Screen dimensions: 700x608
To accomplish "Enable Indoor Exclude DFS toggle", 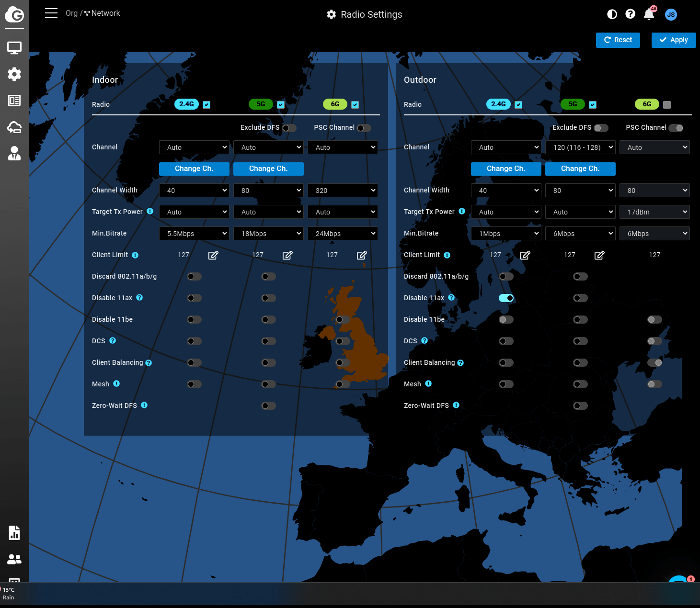I will [x=289, y=128].
